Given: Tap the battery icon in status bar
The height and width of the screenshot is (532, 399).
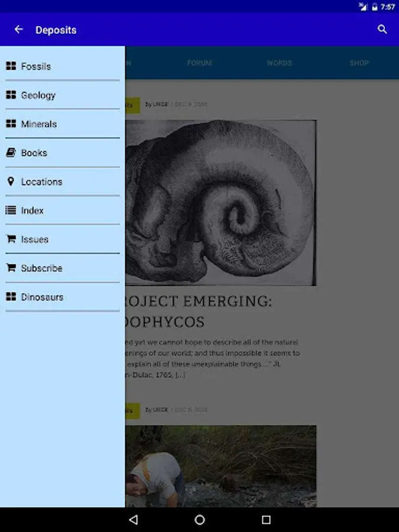Looking at the screenshot, I should coord(375,7).
